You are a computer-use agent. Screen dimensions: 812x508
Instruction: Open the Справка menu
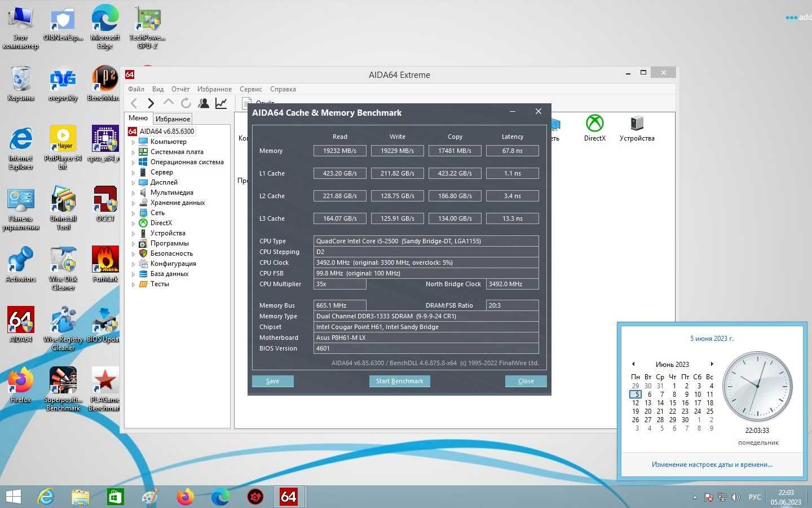click(x=283, y=89)
